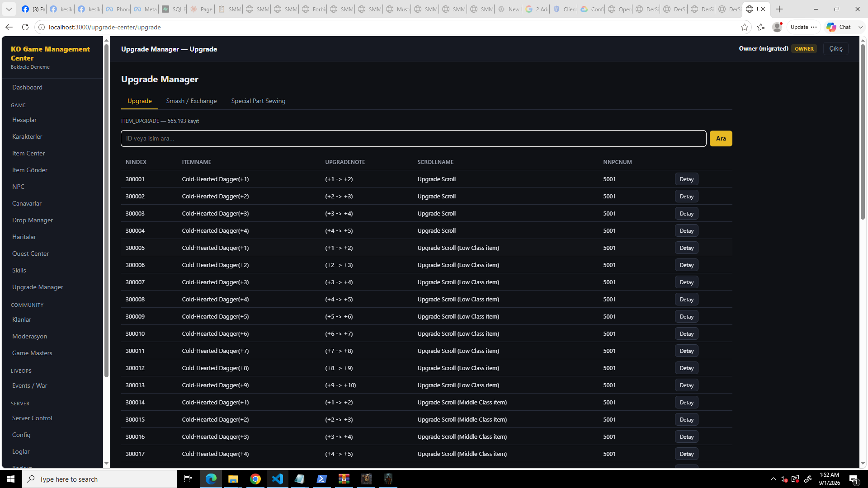Click the 300009 index cell
The height and width of the screenshot is (488, 868).
click(x=135, y=317)
